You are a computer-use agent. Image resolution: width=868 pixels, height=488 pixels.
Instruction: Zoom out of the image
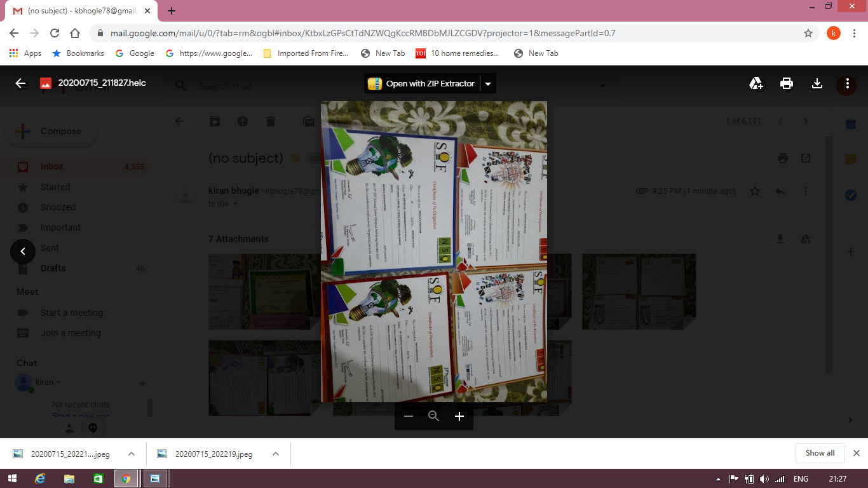click(x=409, y=416)
